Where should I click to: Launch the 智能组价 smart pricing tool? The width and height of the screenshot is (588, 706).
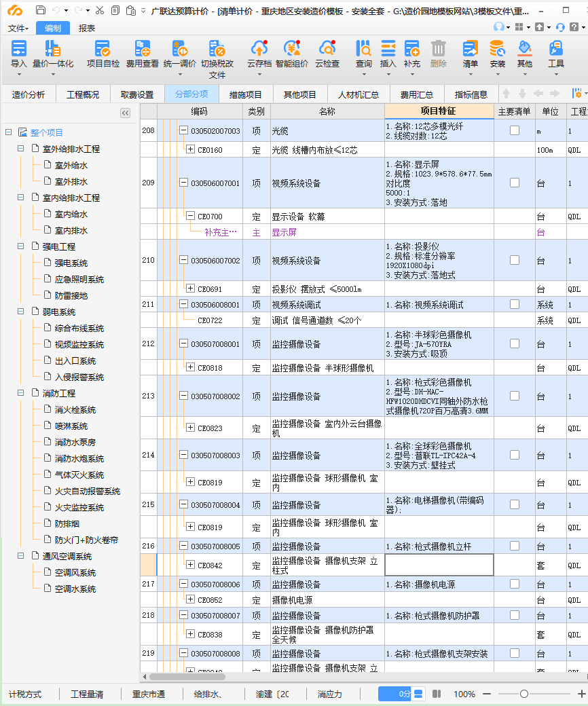click(292, 49)
